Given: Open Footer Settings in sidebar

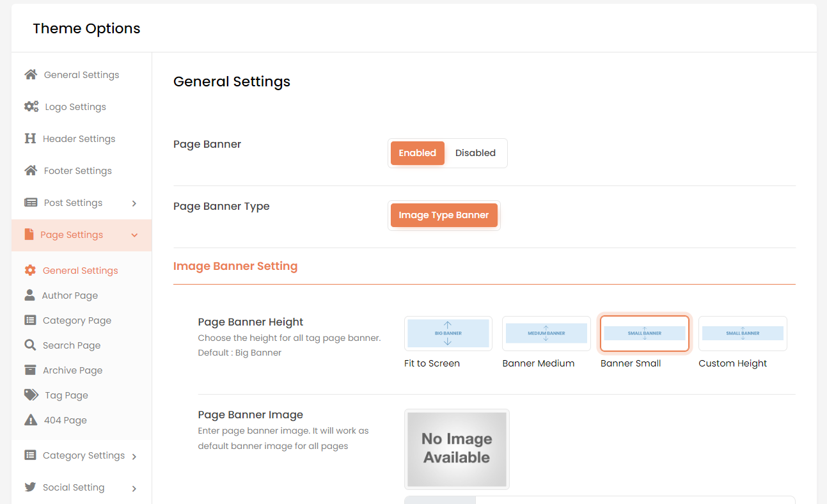Looking at the screenshot, I should point(77,171).
